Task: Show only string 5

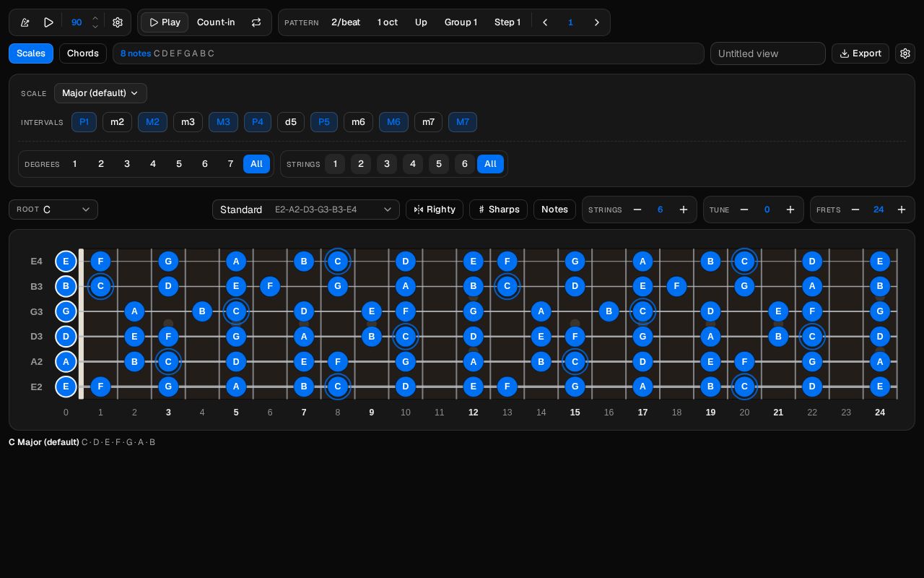Action: click(439, 164)
